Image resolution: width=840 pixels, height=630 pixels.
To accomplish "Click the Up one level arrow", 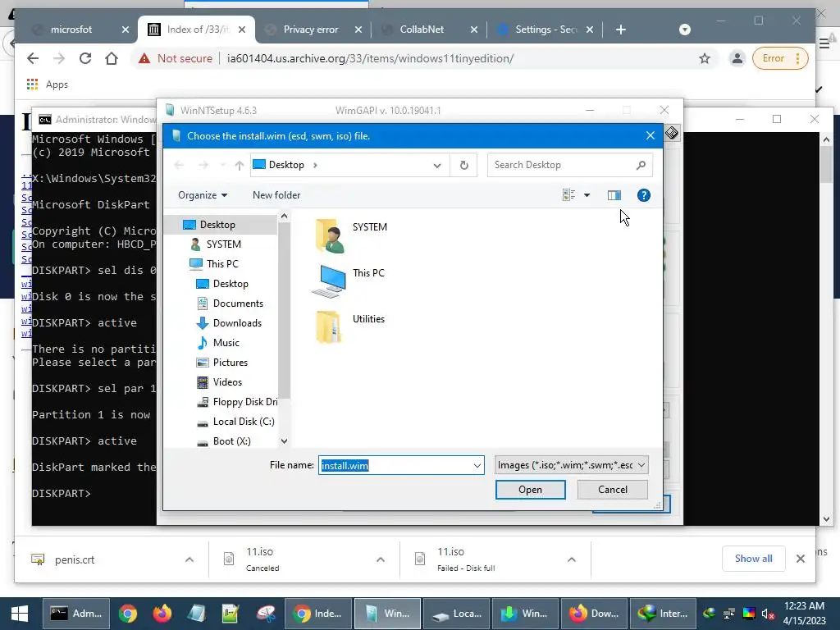I will coord(239,165).
